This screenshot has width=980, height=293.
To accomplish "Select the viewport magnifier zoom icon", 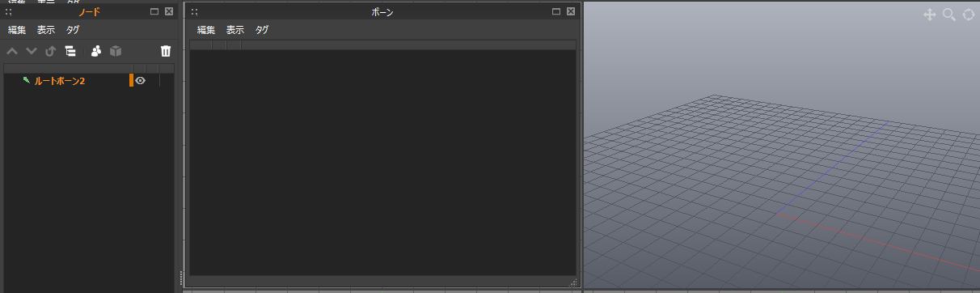I will (x=949, y=15).
